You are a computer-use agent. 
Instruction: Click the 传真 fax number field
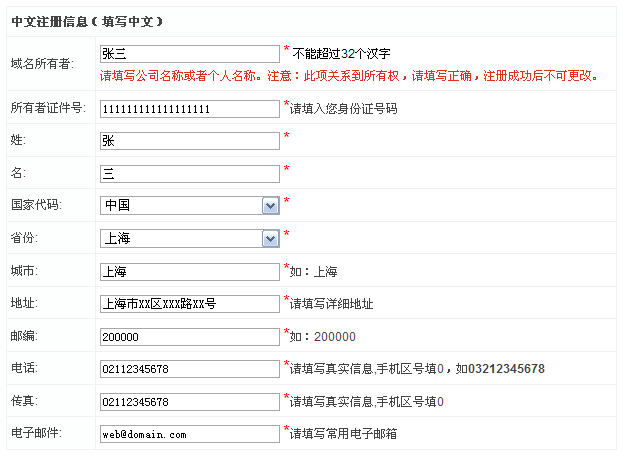(x=189, y=402)
